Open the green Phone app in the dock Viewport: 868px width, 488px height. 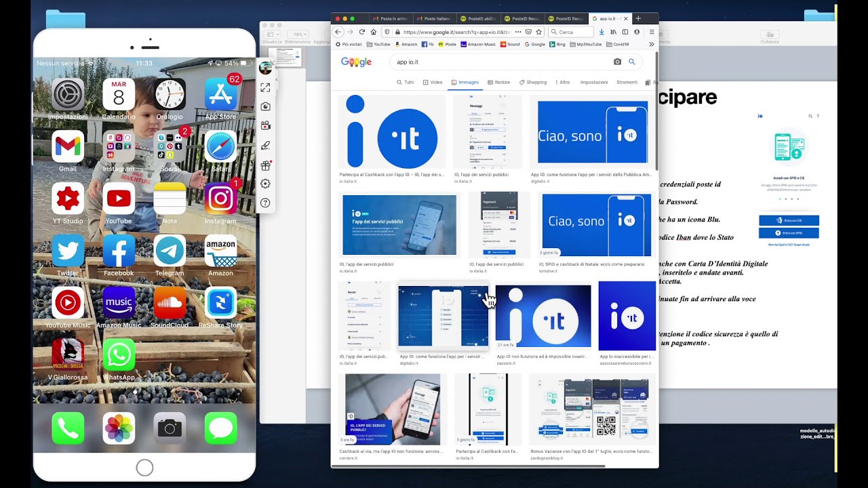point(68,428)
